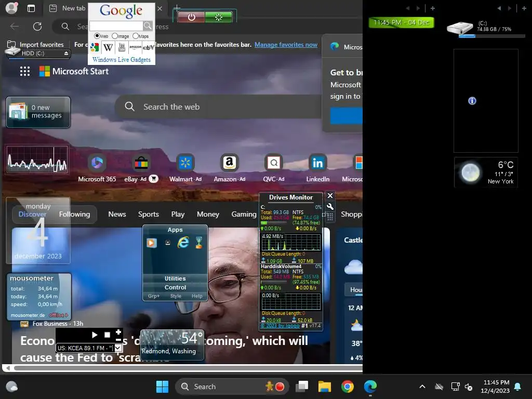Launch Internet Explorer from Apps gadget
Viewport: 532px width, 399px height.
pos(183,242)
